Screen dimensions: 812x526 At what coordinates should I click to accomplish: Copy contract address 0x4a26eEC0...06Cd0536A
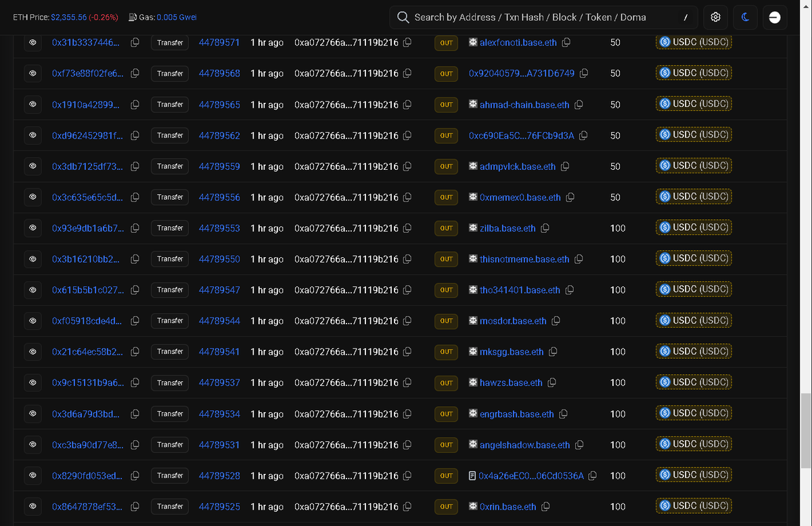coord(593,476)
